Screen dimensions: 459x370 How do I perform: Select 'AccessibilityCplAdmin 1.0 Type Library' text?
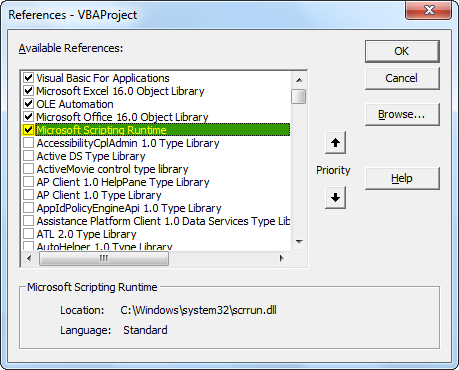(x=128, y=143)
